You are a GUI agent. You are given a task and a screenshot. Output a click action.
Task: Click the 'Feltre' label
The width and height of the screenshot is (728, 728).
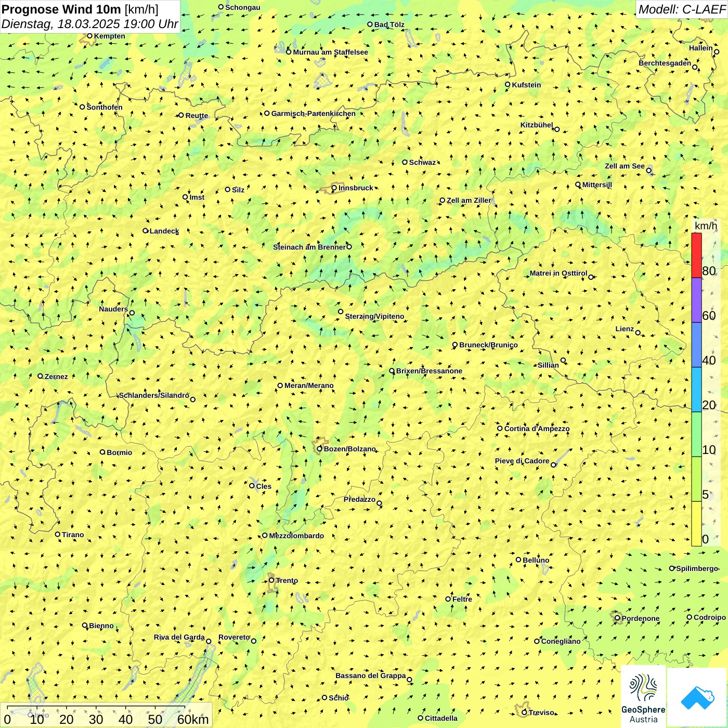(462, 599)
